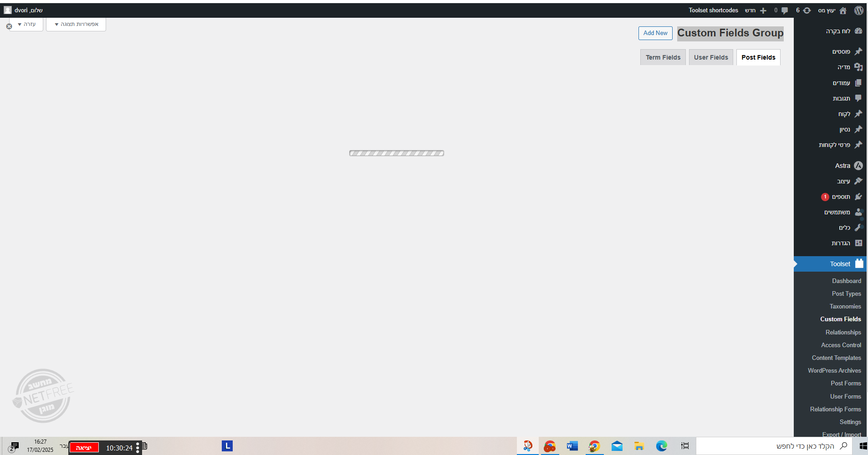Open the נסיון post type icon

click(x=858, y=129)
